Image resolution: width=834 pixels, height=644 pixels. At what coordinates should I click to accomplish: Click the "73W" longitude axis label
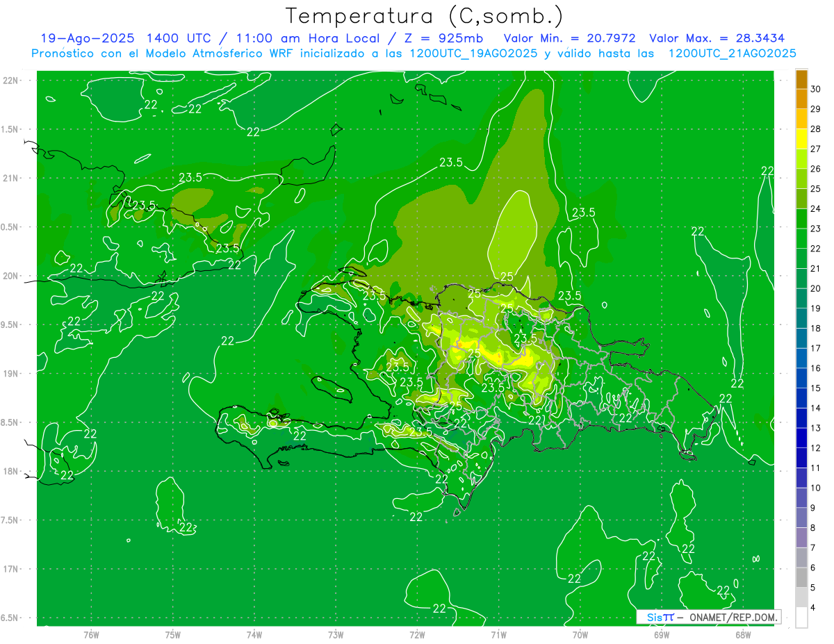336,635
